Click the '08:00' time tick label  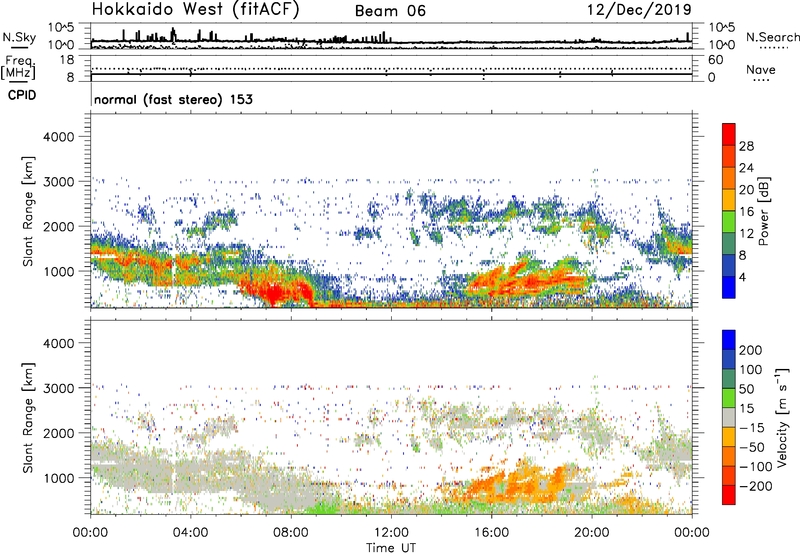tap(290, 533)
